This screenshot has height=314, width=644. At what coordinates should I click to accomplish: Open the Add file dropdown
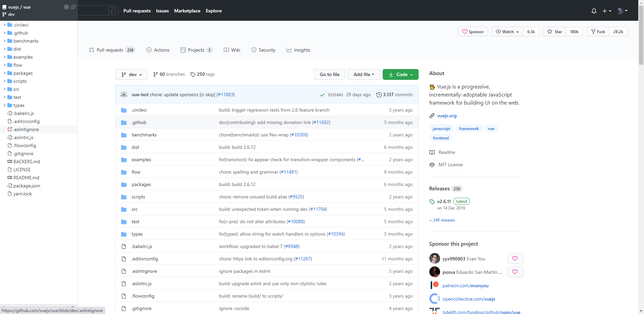pos(364,74)
